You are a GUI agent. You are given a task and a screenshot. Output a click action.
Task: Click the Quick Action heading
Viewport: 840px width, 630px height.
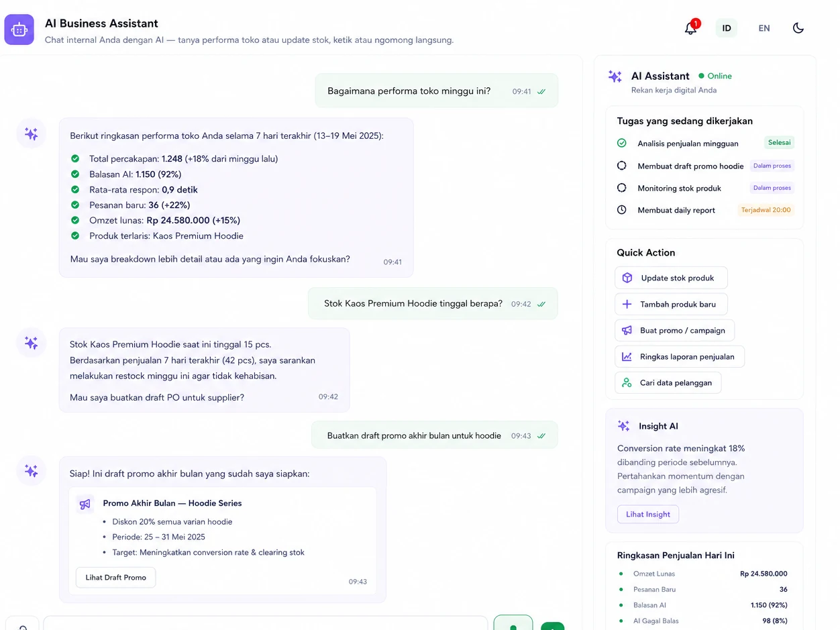[646, 253]
